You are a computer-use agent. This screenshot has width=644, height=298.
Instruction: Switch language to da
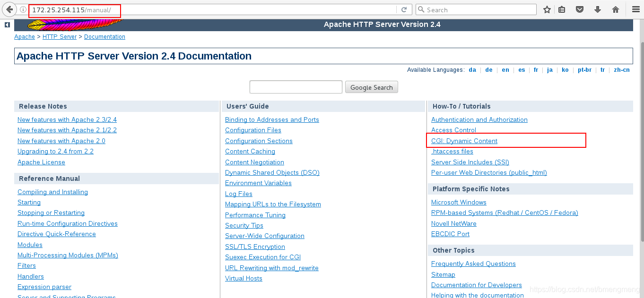click(x=472, y=70)
